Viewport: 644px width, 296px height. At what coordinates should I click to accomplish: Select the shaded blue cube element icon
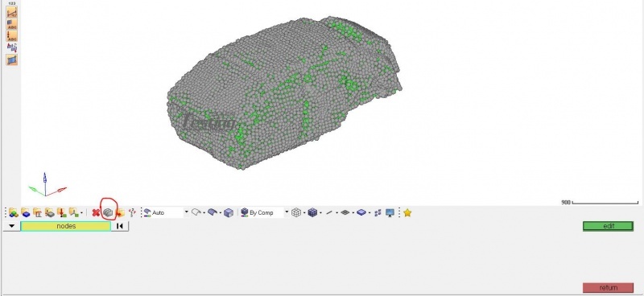point(312,212)
